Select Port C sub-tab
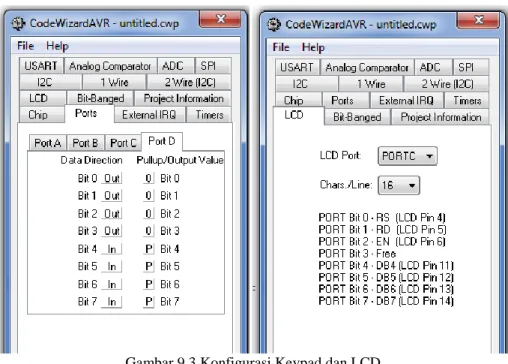The height and width of the screenshot is (364, 508). click(123, 143)
